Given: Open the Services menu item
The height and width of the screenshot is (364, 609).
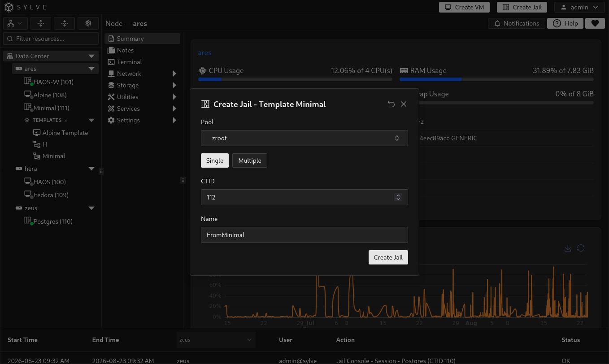Looking at the screenshot, I should tap(143, 108).
